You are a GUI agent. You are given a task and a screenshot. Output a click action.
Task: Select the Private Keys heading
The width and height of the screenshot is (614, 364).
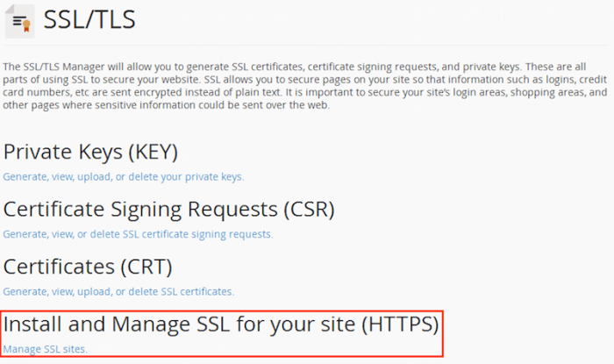(90, 152)
